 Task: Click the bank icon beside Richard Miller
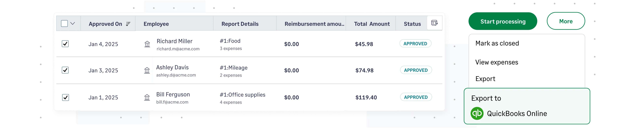(147, 44)
